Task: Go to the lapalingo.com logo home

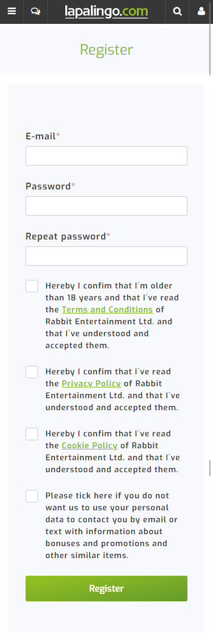Action: coord(106,11)
